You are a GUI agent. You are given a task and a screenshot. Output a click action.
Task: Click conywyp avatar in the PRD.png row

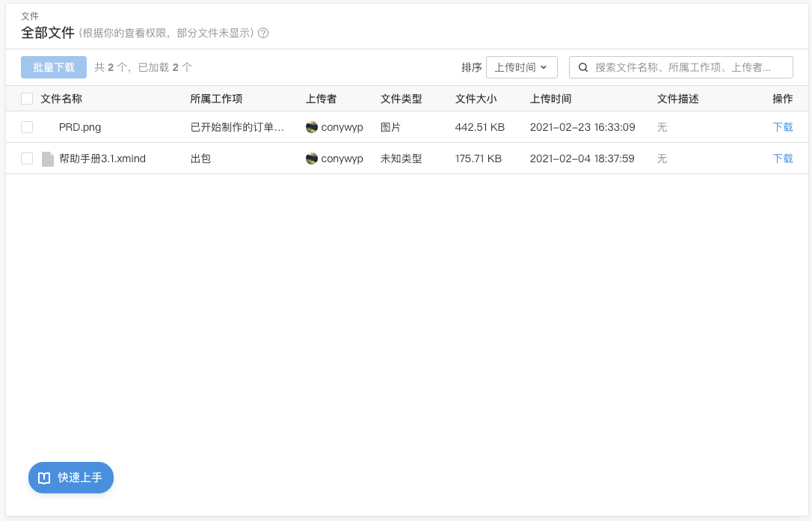[311, 127]
